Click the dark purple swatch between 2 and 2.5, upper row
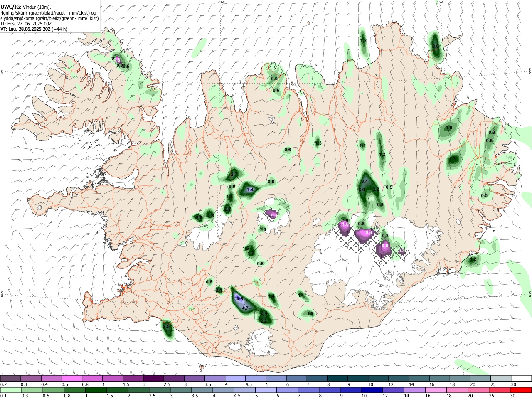The image size is (532, 399). pyautogui.click(x=154, y=378)
